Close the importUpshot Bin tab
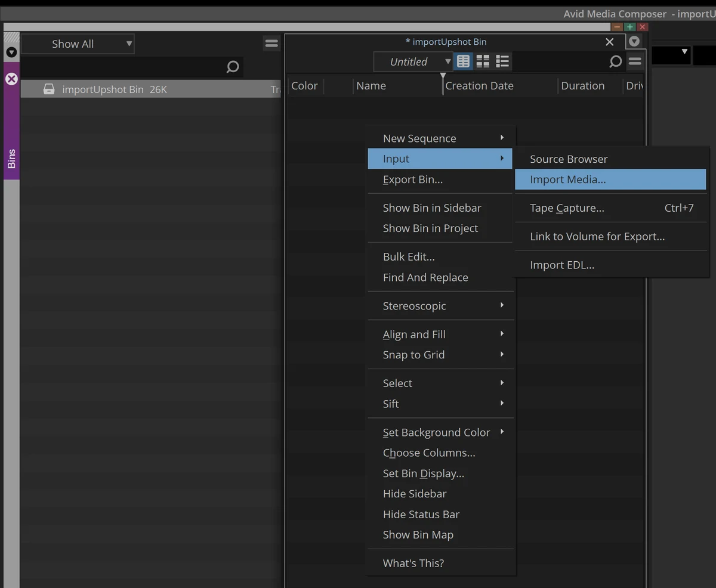The height and width of the screenshot is (588, 716). (x=609, y=42)
